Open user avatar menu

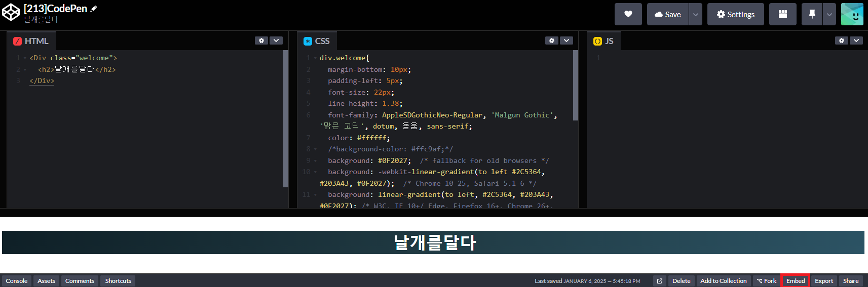click(x=852, y=14)
